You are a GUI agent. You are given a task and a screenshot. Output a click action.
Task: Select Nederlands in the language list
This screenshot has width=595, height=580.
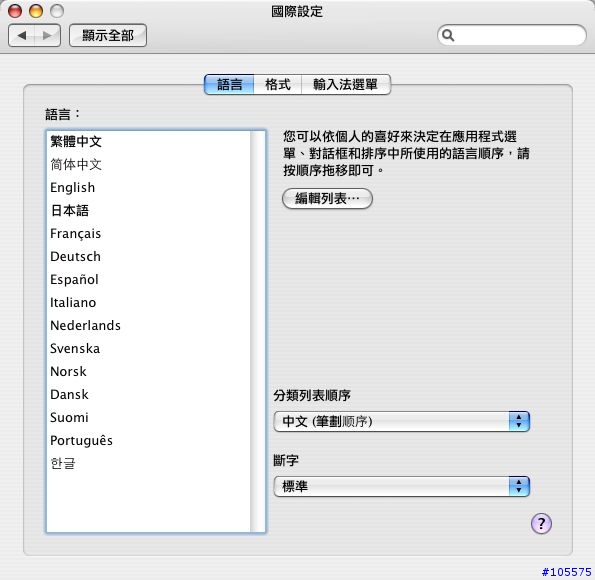click(148, 325)
